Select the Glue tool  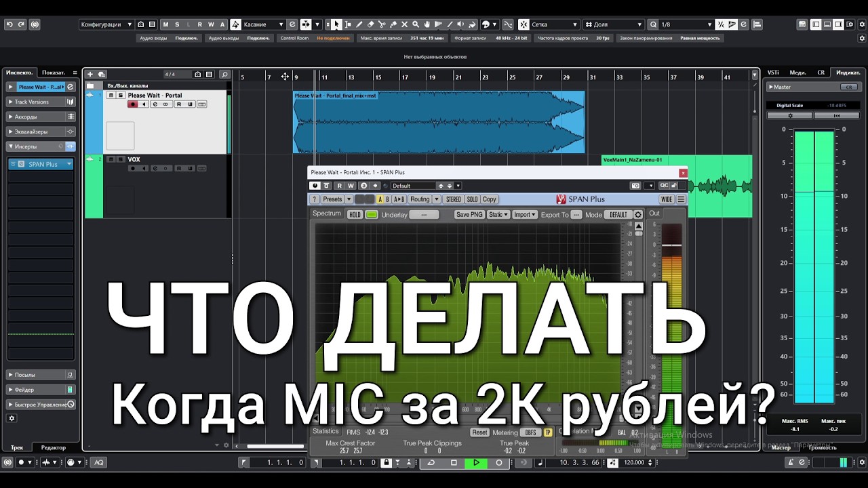[x=393, y=24]
